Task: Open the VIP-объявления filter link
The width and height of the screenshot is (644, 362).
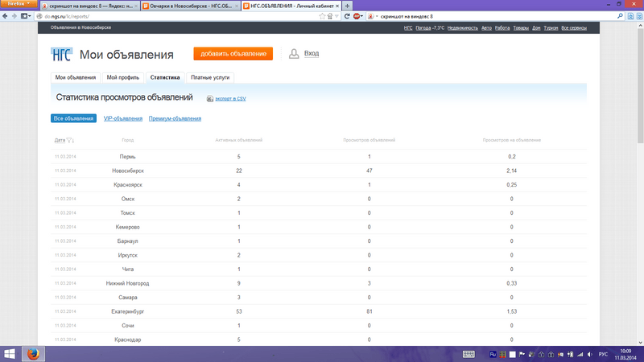Action: click(123, 118)
